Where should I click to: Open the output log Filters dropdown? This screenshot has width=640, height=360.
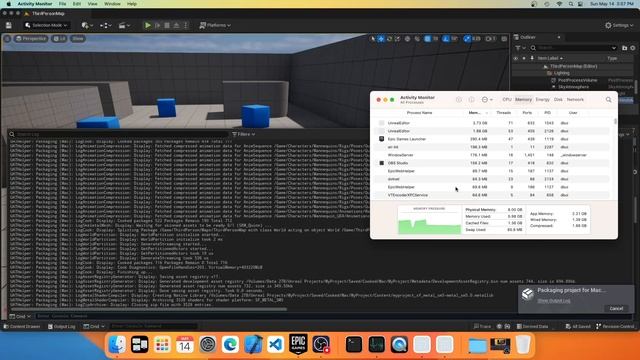click(243, 134)
